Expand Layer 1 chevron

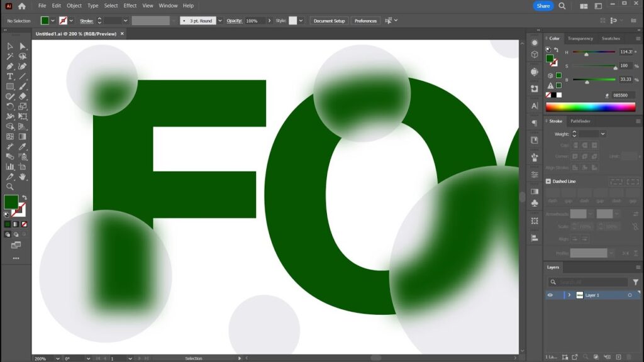[569, 295]
